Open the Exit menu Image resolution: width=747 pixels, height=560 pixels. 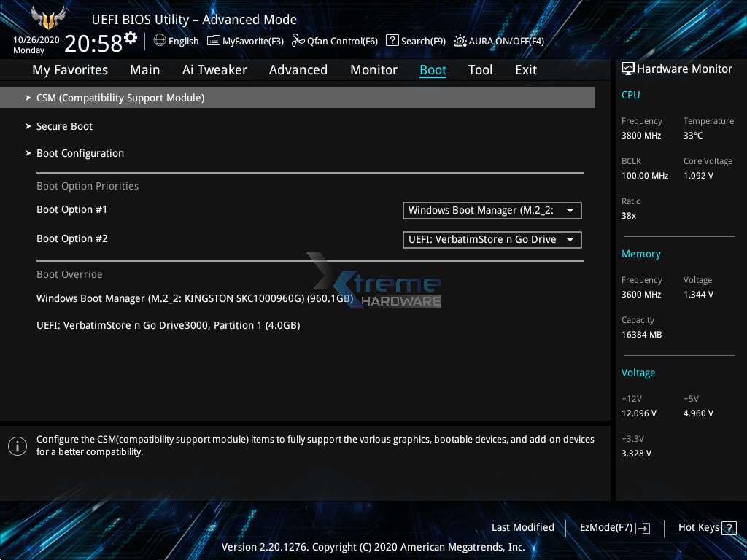[x=525, y=69]
